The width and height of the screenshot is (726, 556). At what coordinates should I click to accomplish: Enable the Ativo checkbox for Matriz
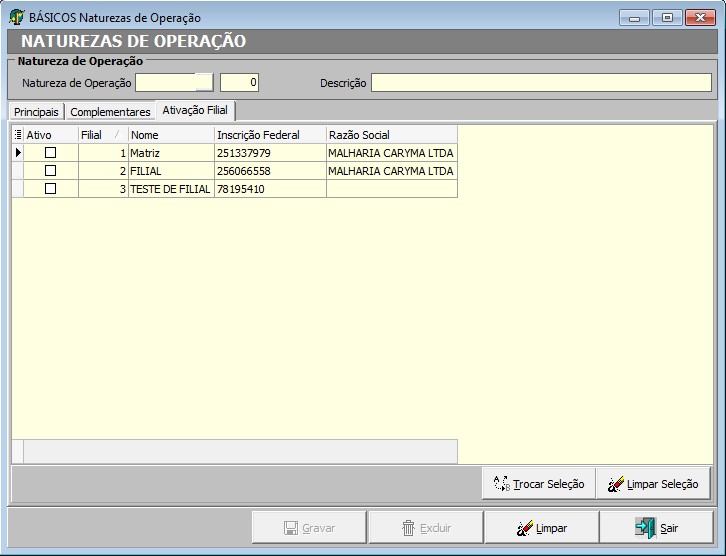[x=50, y=153]
